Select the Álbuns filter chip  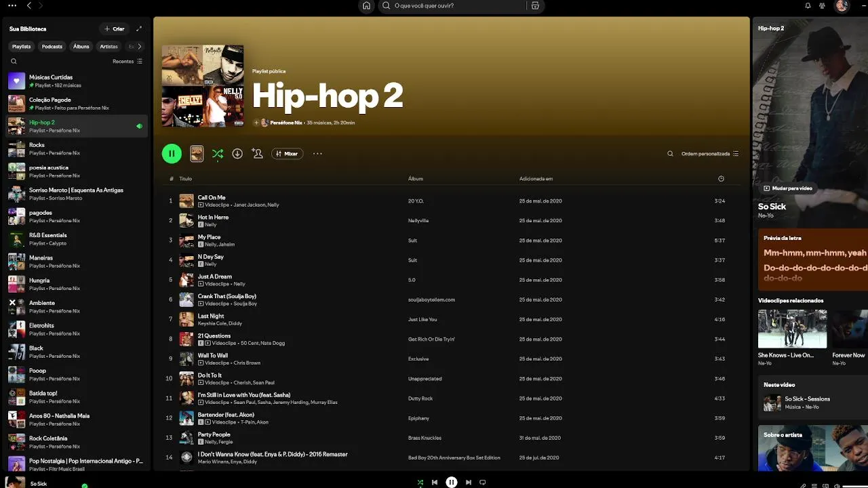point(81,47)
